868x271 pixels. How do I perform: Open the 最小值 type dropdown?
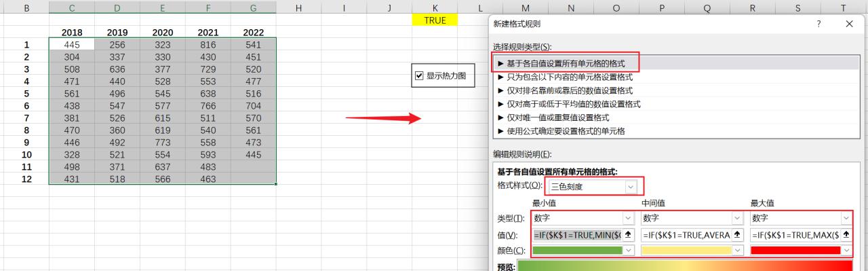click(x=629, y=218)
